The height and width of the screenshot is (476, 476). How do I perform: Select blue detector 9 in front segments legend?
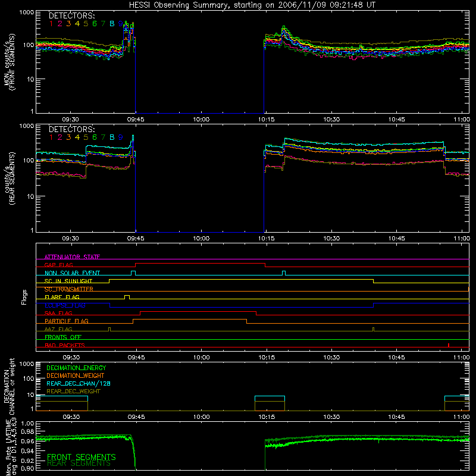pos(121,24)
